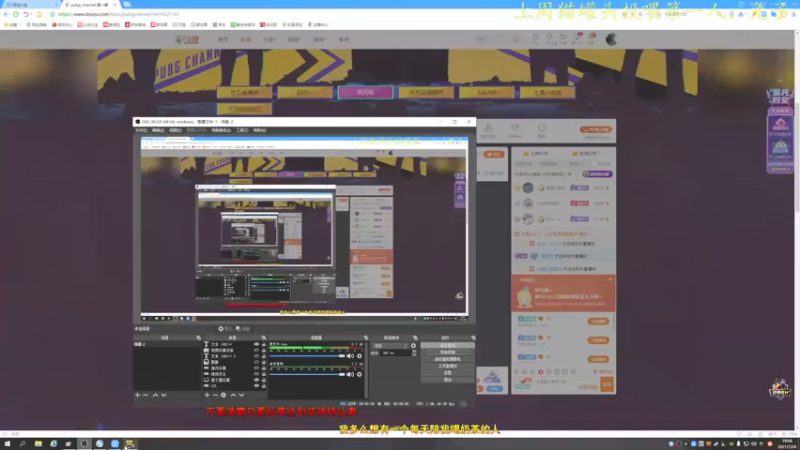Screen dimensions: 800x450
Task: Expand 游戏 dropdown in Douyu nav
Action: (319, 39)
